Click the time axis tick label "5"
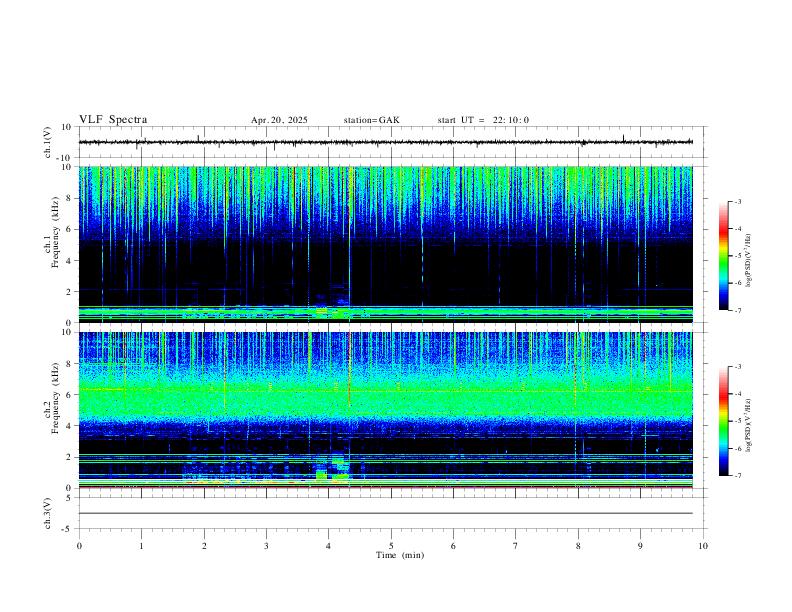Screen dimensions: 792x612 pos(391,546)
